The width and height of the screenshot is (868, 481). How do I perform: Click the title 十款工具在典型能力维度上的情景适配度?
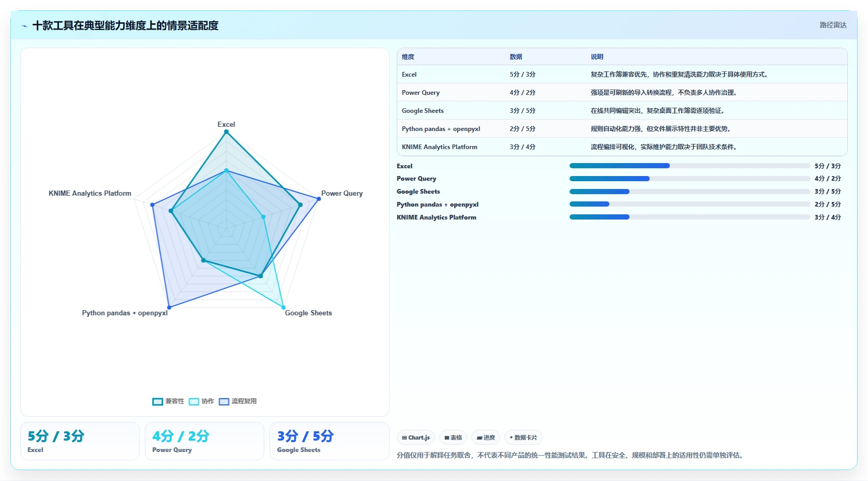click(x=125, y=25)
